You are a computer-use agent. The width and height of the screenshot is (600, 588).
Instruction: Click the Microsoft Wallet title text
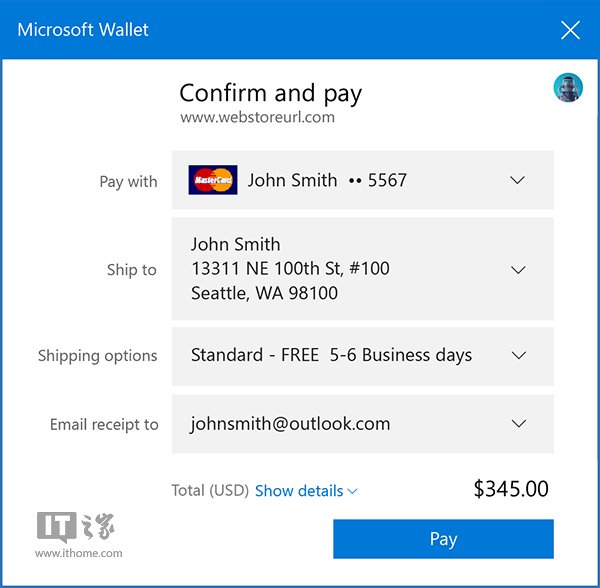click(x=83, y=30)
